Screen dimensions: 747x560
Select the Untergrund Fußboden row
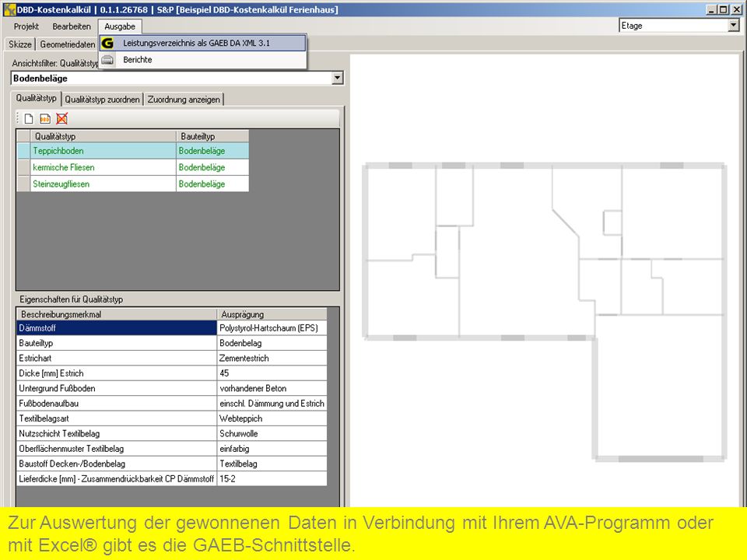[172, 388]
